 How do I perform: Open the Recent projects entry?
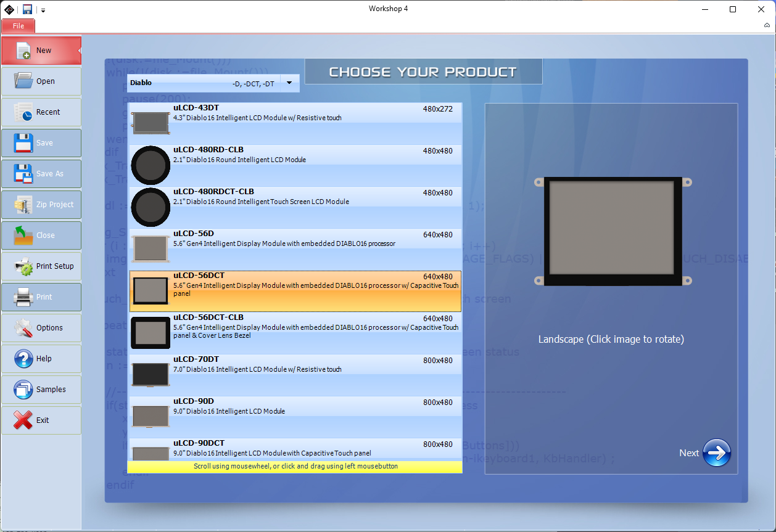point(41,112)
